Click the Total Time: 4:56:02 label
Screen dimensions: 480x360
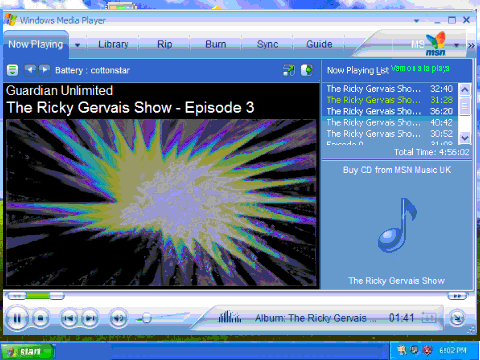click(x=431, y=152)
